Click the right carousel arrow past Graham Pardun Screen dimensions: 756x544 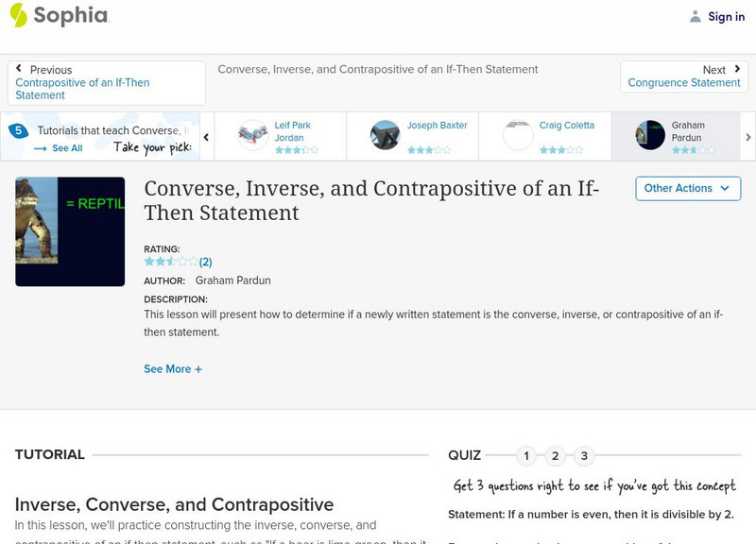point(747,135)
